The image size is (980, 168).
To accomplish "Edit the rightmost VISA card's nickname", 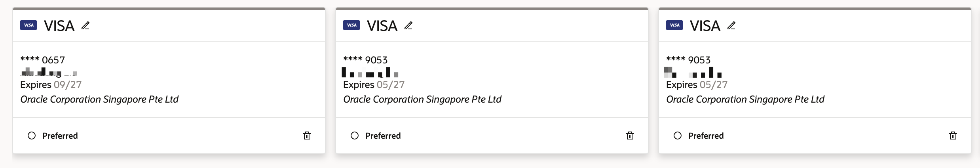I will tap(731, 26).
